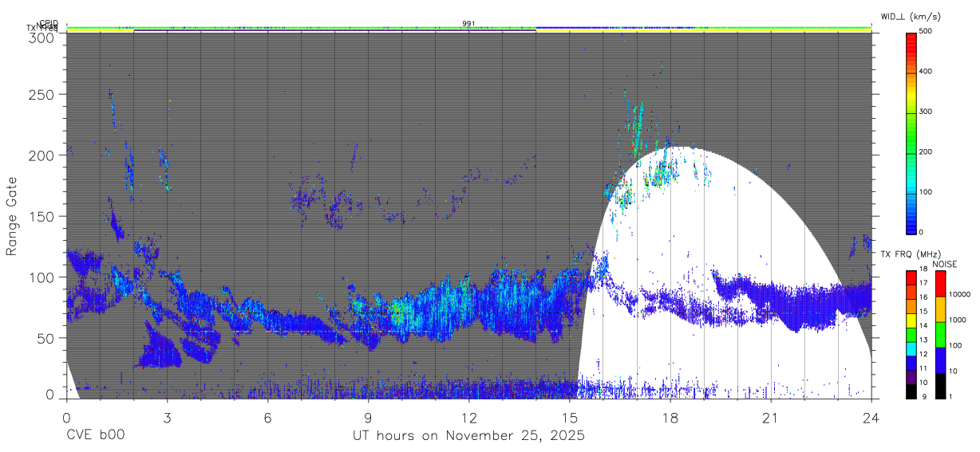
Task: Click the purple 10–11 MHz TX FRQ segment
Action: (911, 376)
